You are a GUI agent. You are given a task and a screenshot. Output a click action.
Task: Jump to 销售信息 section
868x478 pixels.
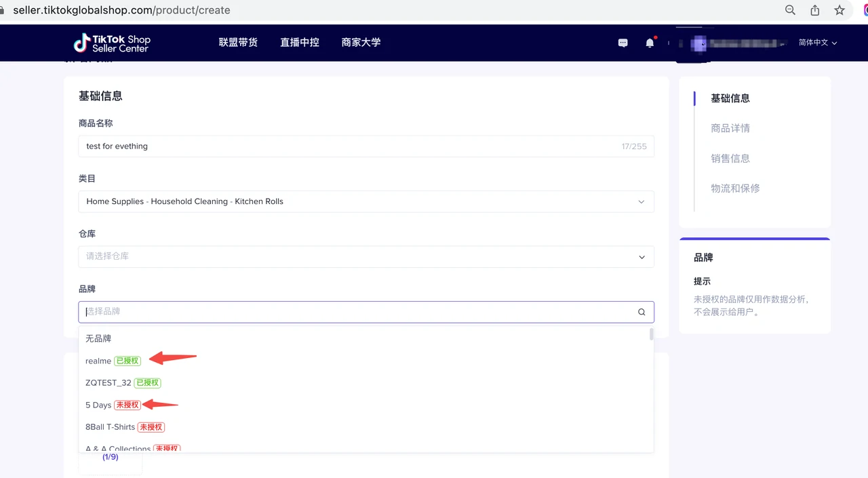730,158
